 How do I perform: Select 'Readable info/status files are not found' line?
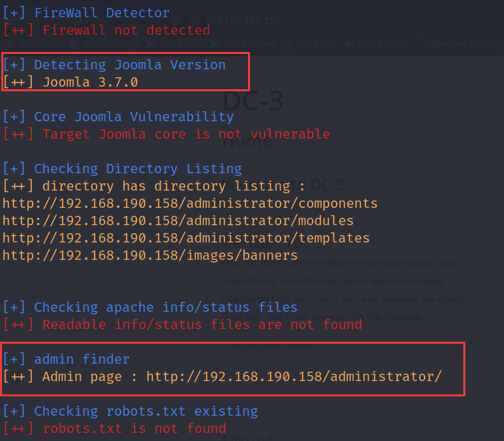point(182,324)
